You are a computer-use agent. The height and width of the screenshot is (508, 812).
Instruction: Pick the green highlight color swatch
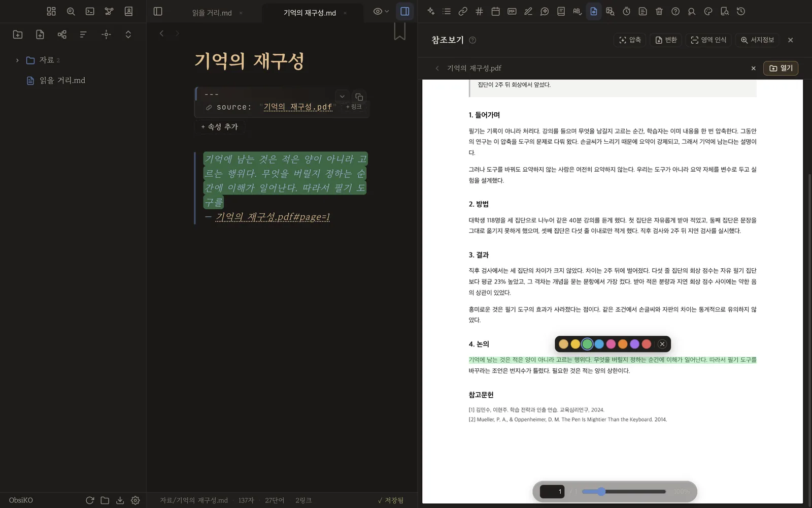(x=587, y=344)
